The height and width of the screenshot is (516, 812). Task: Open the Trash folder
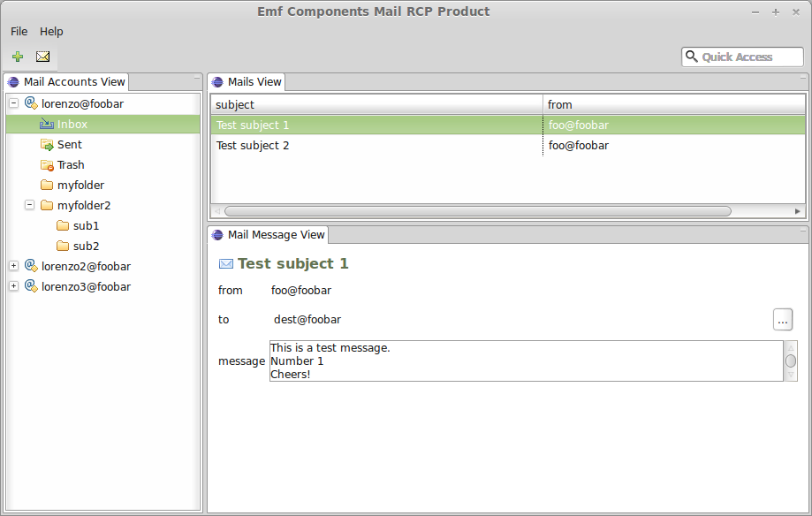(x=71, y=164)
